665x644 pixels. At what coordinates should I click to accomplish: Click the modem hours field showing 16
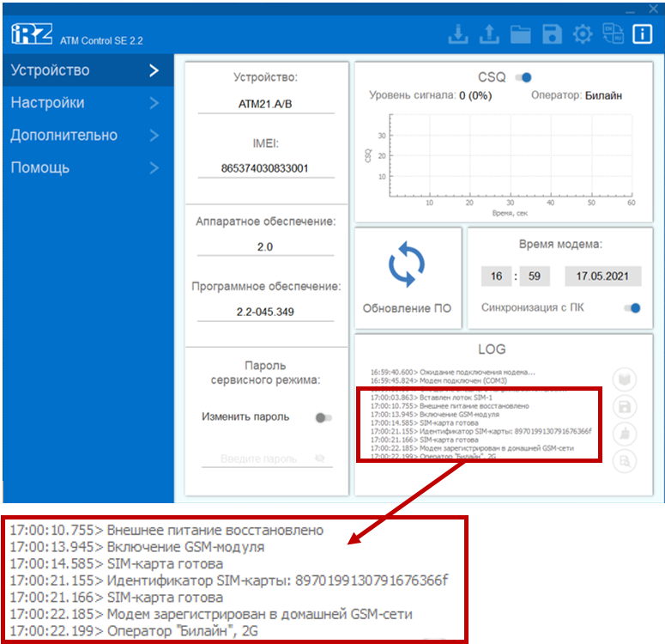(x=497, y=276)
